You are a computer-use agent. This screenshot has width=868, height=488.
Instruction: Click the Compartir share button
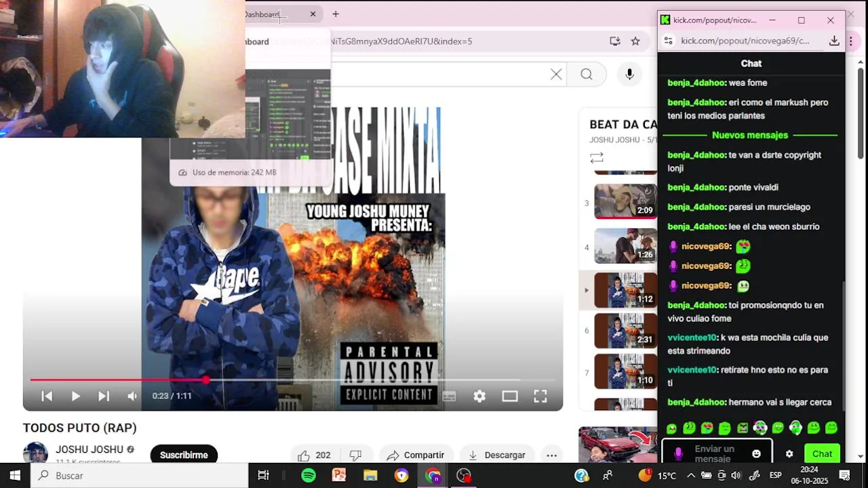(416, 455)
